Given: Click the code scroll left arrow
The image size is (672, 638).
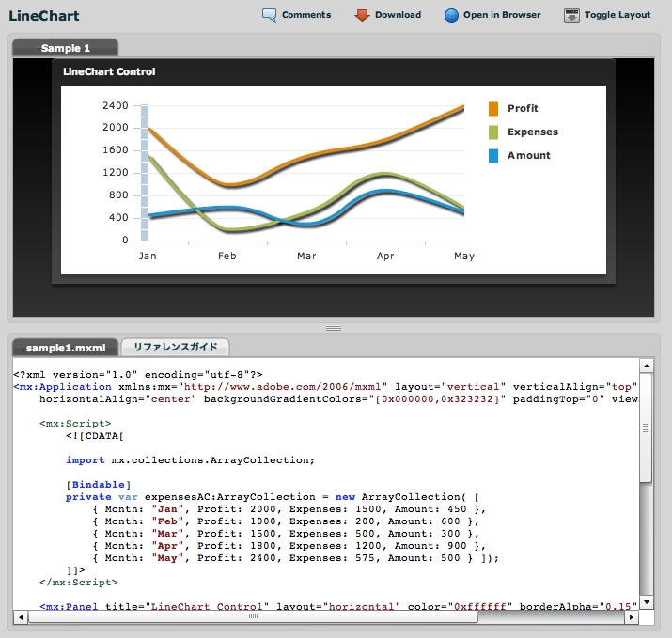Looking at the screenshot, I should tap(20, 617).
